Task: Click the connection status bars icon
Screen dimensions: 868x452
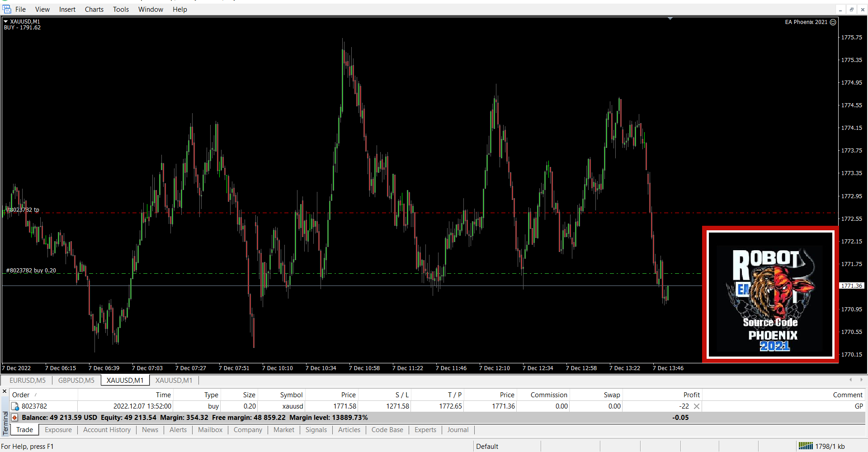Action: (x=805, y=446)
